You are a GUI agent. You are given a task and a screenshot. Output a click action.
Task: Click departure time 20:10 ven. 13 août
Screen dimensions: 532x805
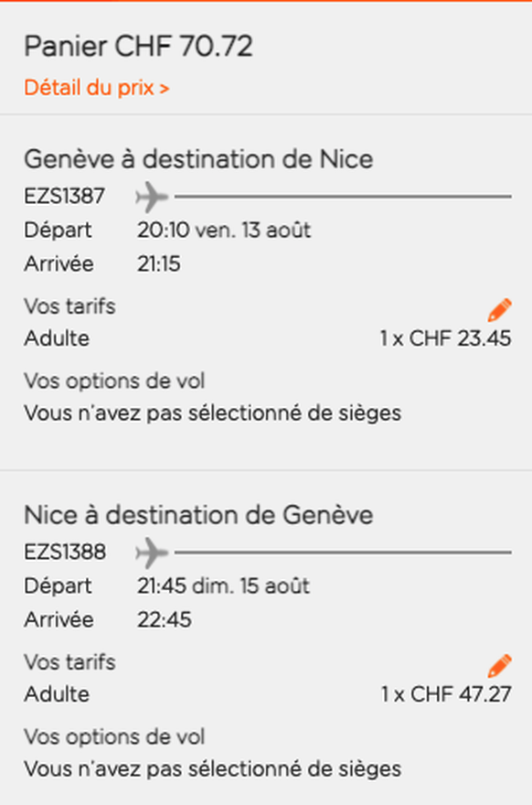224,230
